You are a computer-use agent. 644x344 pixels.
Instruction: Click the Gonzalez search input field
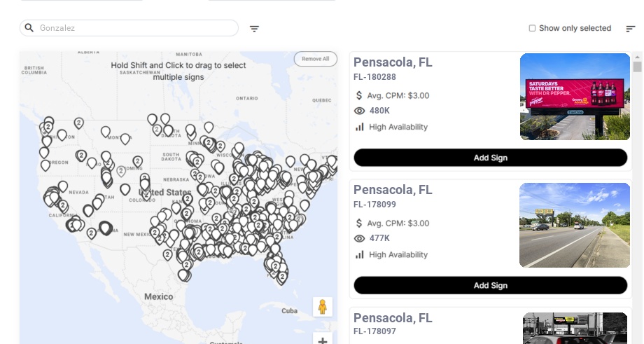coord(133,28)
